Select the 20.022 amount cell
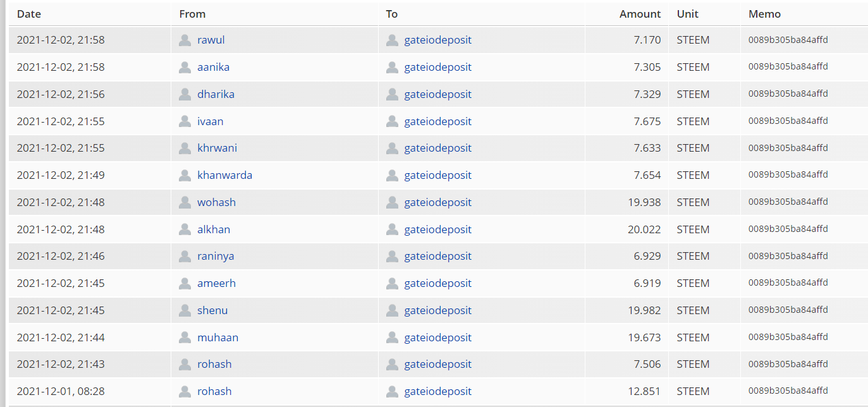The height and width of the screenshot is (407, 868). (x=644, y=229)
